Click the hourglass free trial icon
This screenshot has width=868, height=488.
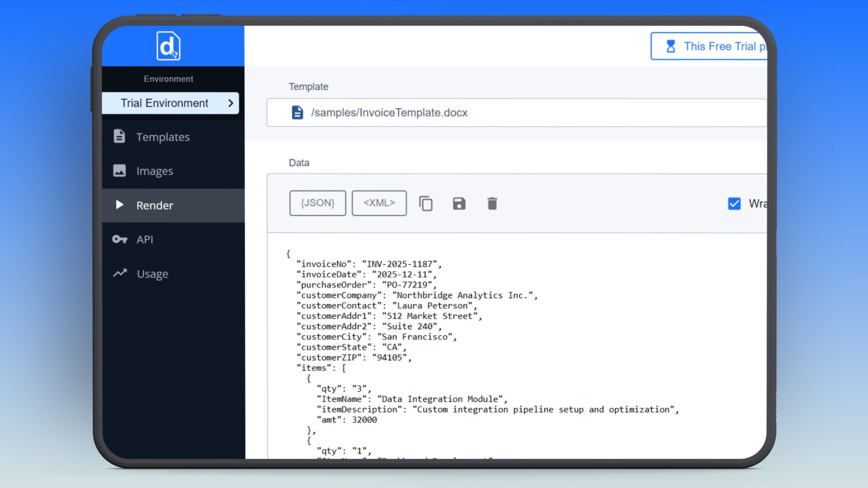tap(670, 46)
